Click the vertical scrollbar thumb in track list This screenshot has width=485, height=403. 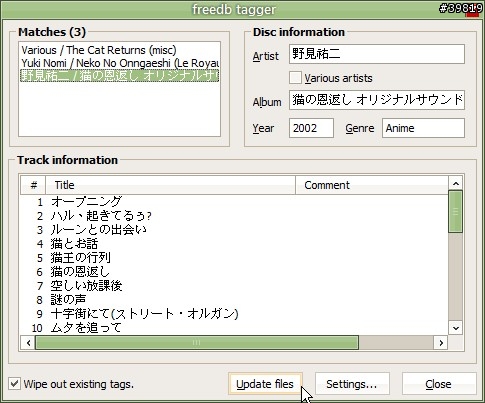tap(456, 211)
